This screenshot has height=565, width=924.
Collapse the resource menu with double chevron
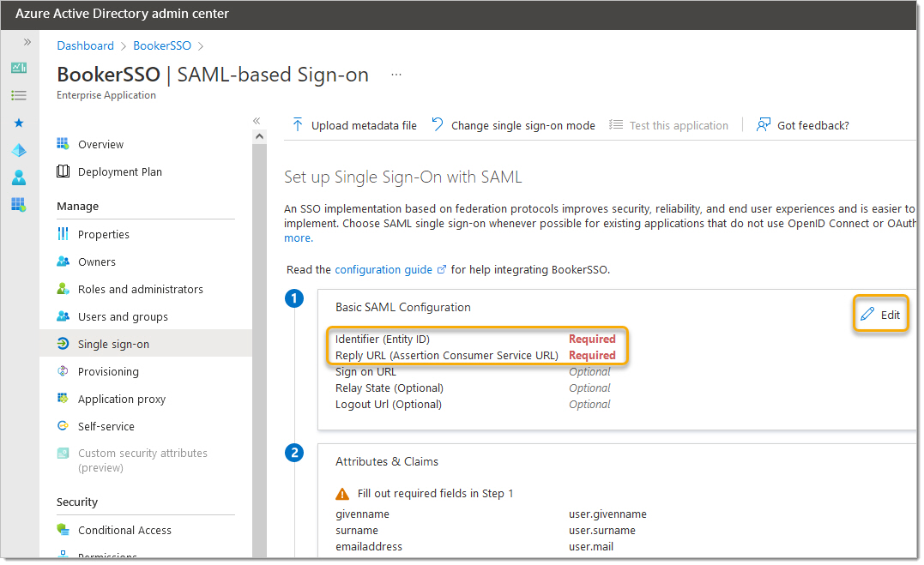pyautogui.click(x=257, y=121)
